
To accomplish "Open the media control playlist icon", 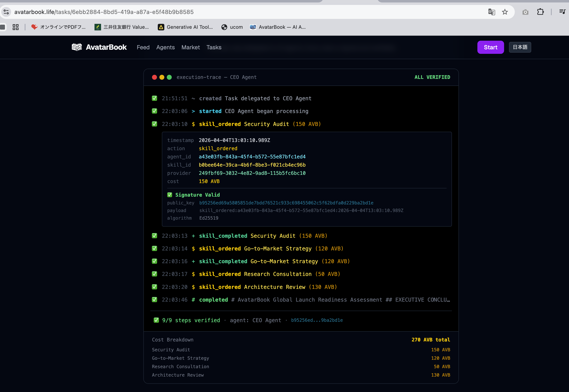I will 562,12.
